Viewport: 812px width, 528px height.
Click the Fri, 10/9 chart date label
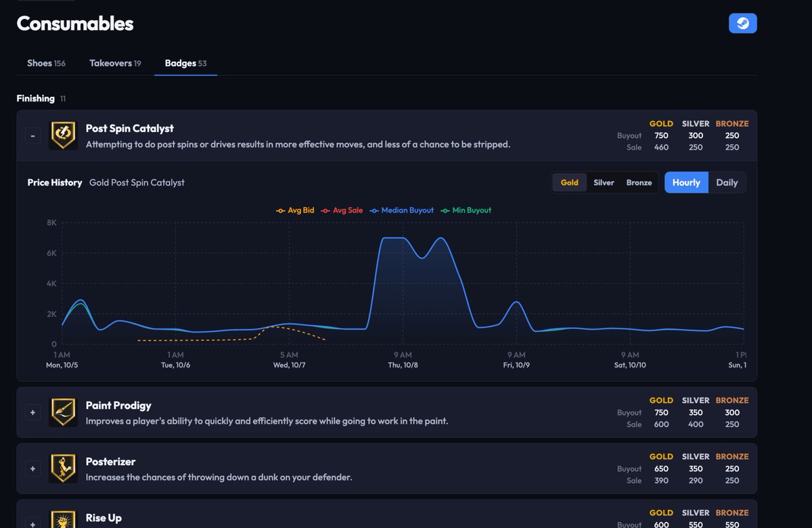pyautogui.click(x=516, y=366)
